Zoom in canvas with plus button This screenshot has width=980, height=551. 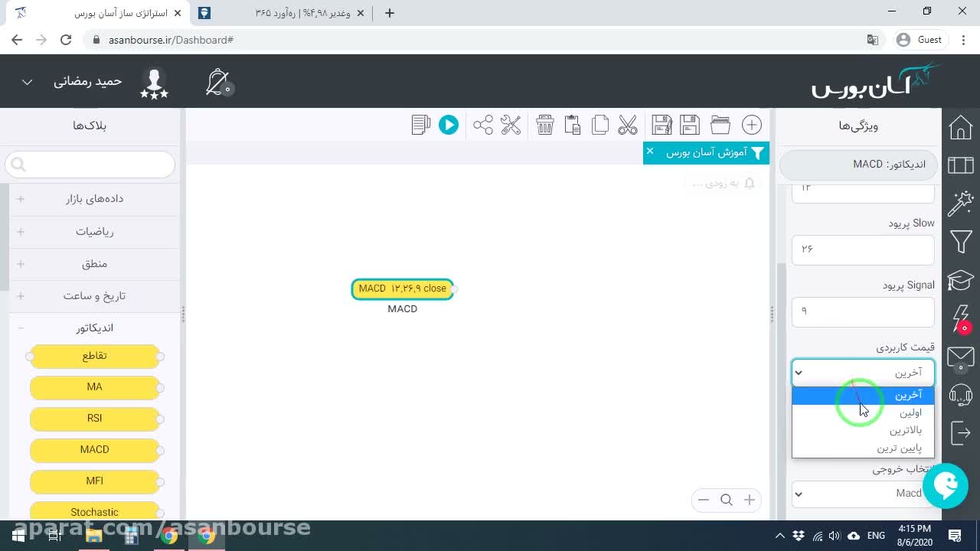click(750, 500)
